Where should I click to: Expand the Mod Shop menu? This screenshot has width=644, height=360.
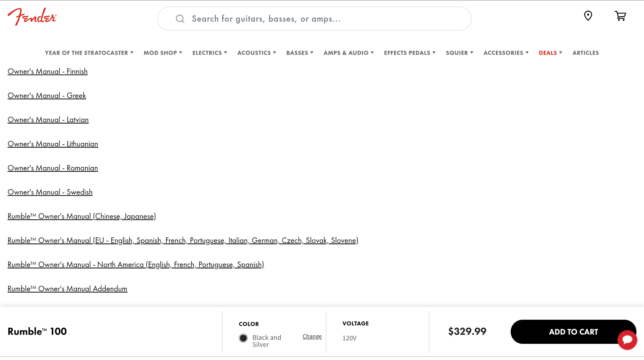click(x=163, y=53)
